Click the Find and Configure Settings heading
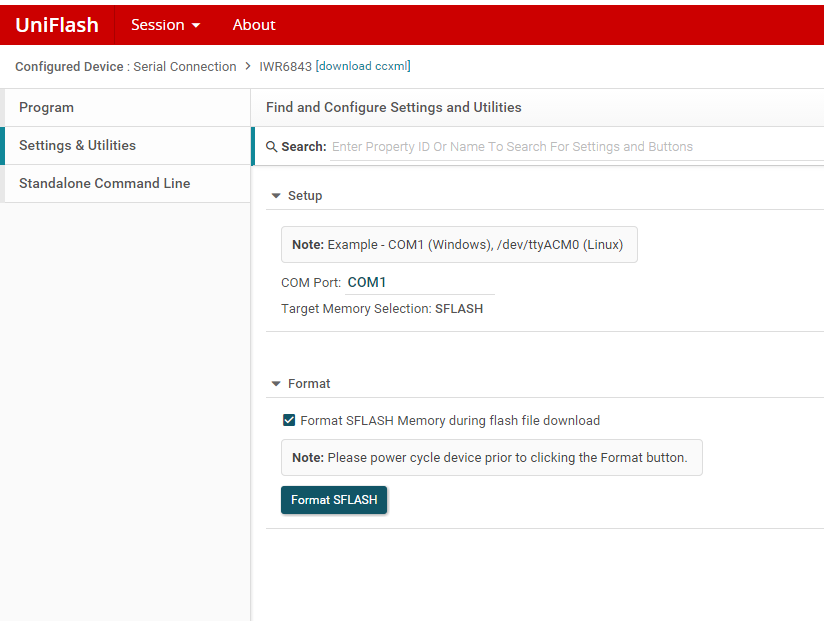This screenshot has height=621, width=824. 394,107
